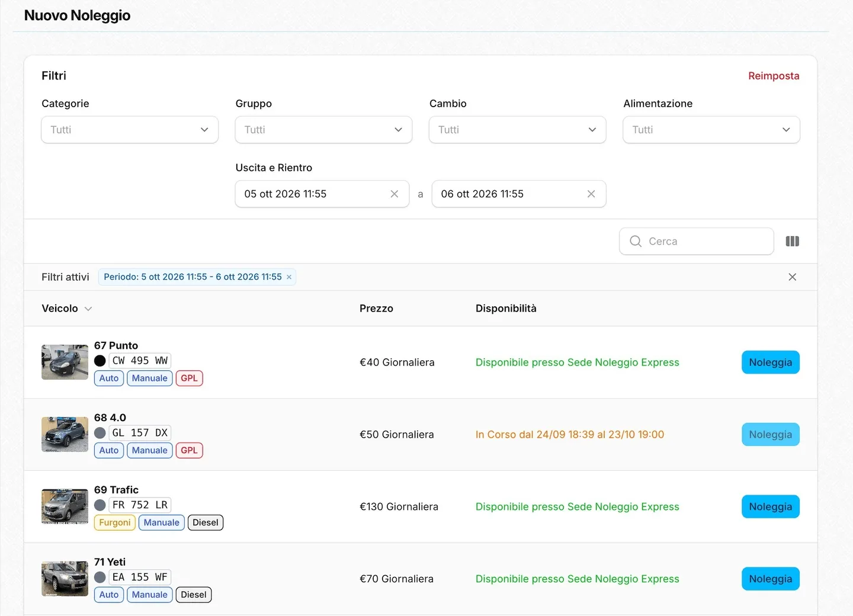Remove the Periodo filter chip
Image resolution: width=853 pixels, height=616 pixels.
click(289, 277)
